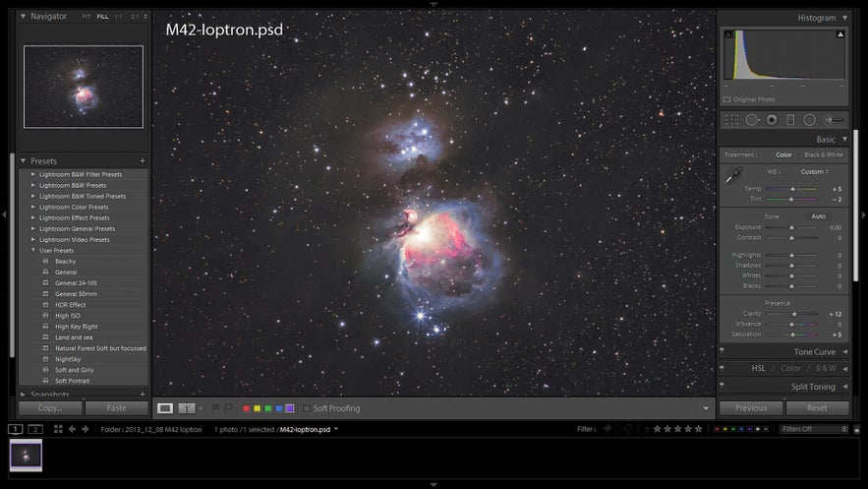Select the Crop Overlay tool
Screen dimensions: 868x489
point(731,120)
